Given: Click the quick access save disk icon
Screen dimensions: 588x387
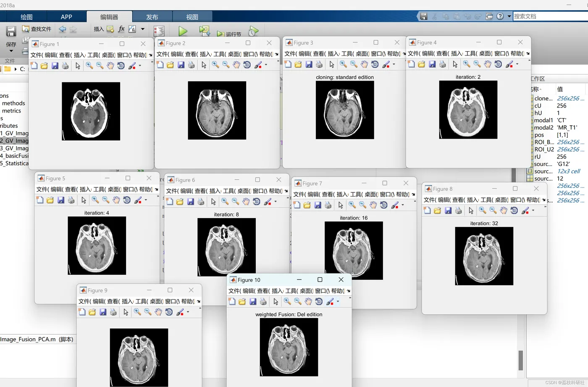Looking at the screenshot, I should tap(423, 16).
